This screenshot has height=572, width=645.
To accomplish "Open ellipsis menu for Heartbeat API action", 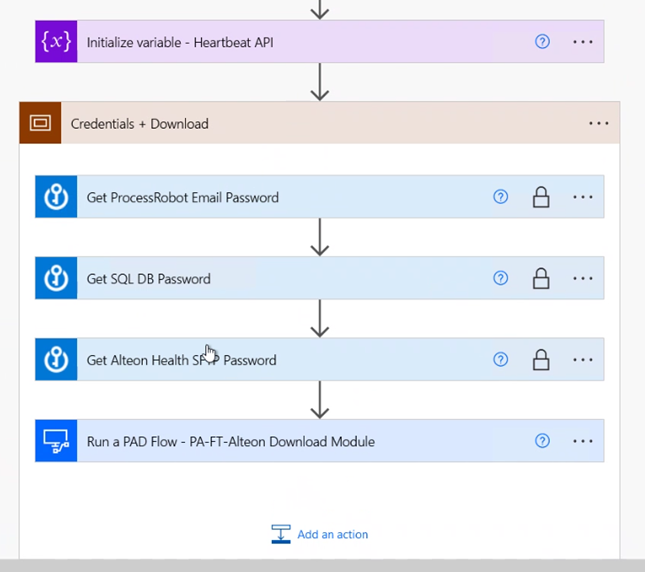I will [x=583, y=42].
